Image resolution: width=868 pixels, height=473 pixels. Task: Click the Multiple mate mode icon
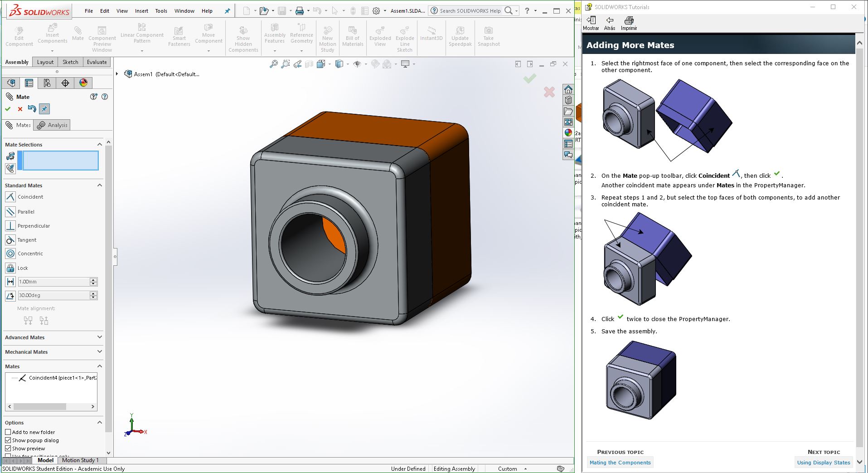(x=10, y=169)
